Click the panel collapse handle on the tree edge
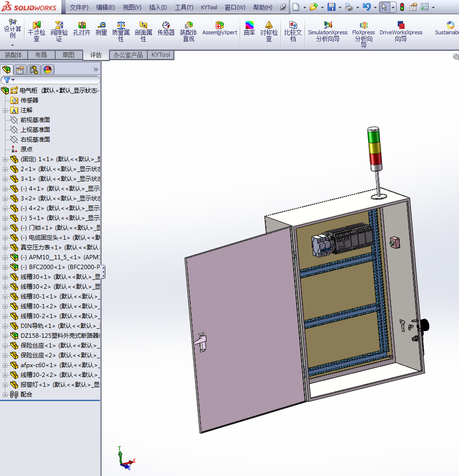Image resolution: width=459 pixels, height=476 pixels. pyautogui.click(x=103, y=272)
